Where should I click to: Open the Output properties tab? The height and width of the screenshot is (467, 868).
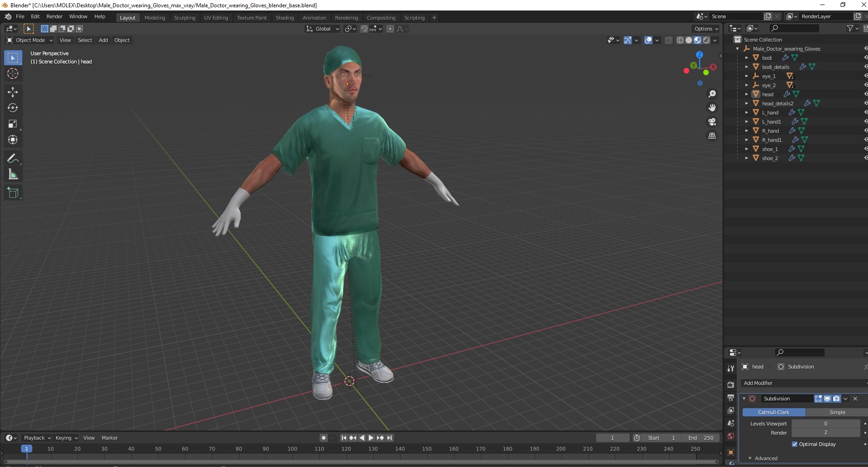(731, 398)
